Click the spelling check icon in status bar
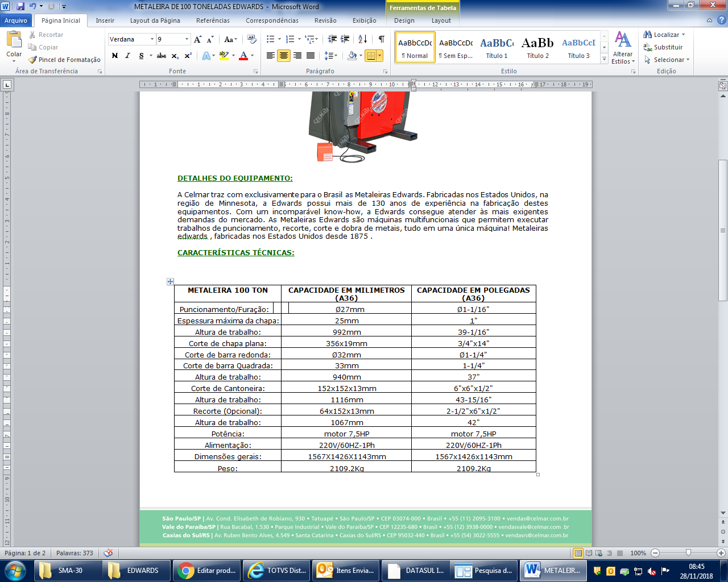728x582 pixels. 108,553
